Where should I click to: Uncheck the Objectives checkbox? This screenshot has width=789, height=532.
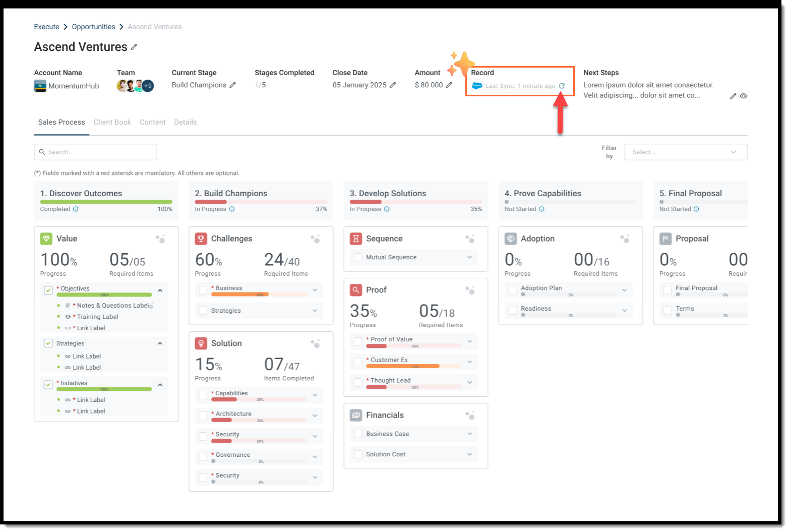[48, 290]
